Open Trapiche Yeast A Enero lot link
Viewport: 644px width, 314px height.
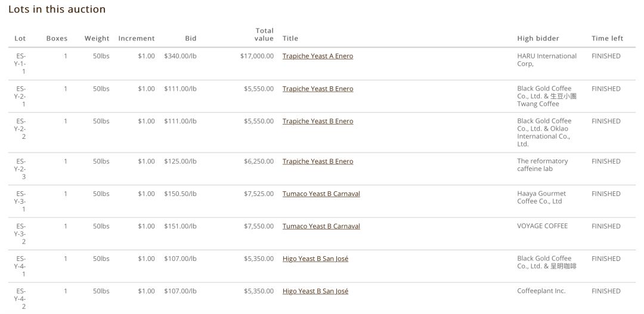pyautogui.click(x=317, y=56)
